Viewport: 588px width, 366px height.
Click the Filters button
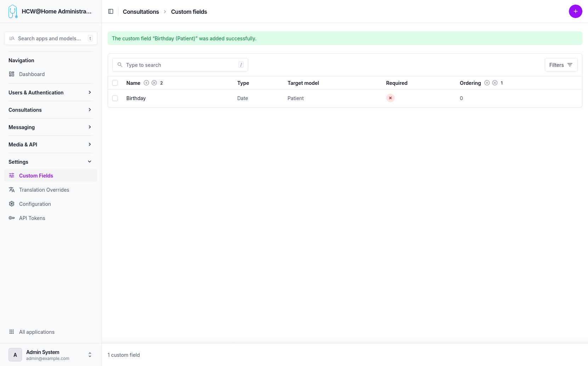click(561, 65)
